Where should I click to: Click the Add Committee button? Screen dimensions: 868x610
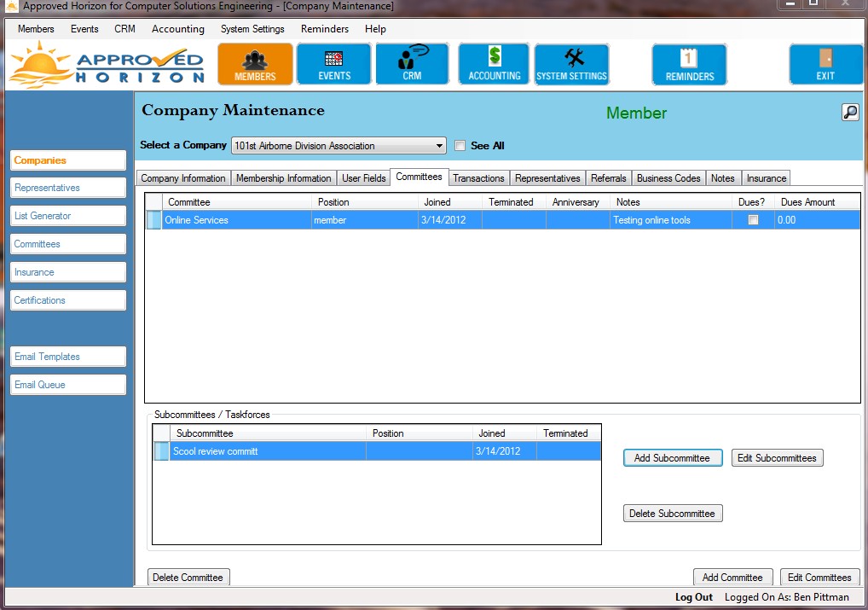(732, 578)
